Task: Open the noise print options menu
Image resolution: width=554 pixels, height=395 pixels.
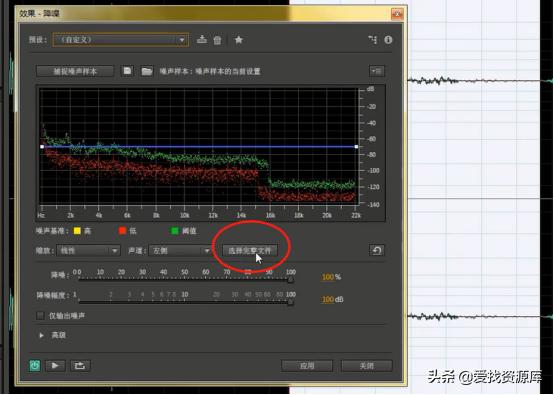Action: coord(377,71)
